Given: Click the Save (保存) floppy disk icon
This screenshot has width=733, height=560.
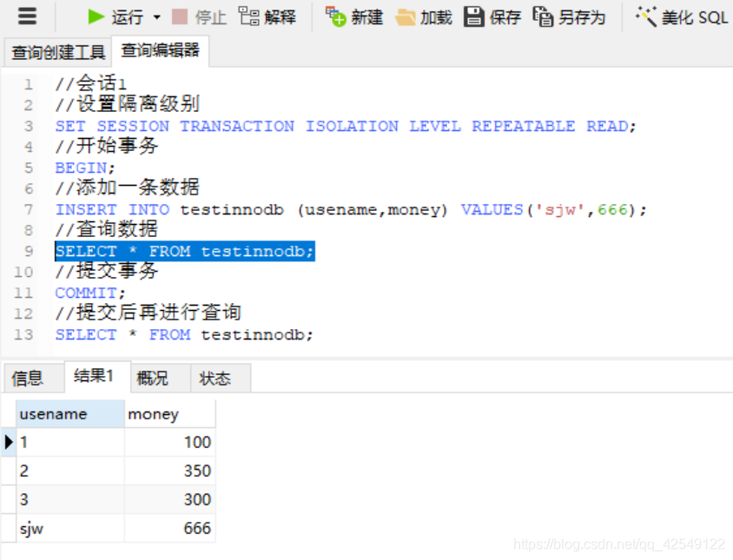Looking at the screenshot, I should coord(473,16).
